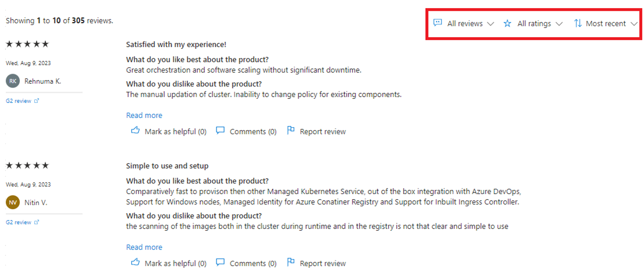Click the NV avatar for Nitin V.
Viewport: 644px width, 280px height.
pyautogui.click(x=13, y=203)
